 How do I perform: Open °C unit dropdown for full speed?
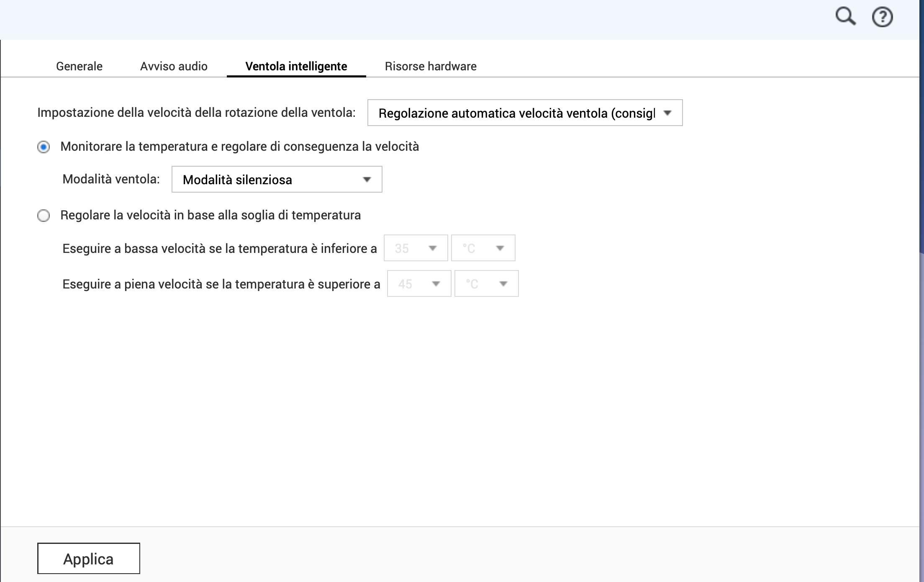(486, 284)
